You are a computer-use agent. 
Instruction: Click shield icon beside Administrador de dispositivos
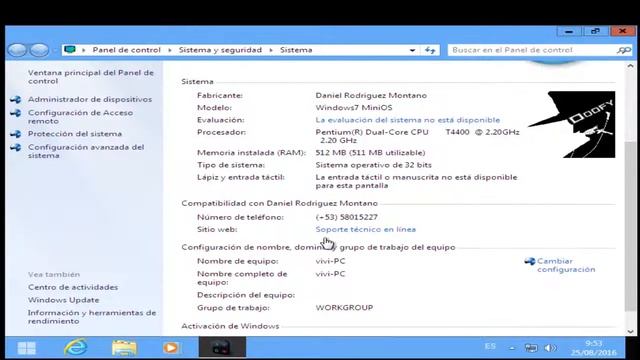pyautogui.click(x=16, y=99)
